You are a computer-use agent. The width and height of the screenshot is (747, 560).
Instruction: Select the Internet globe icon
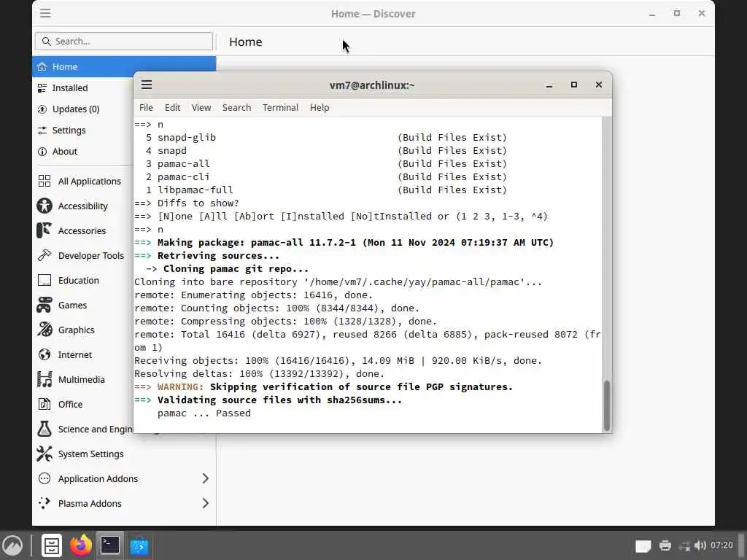click(x=44, y=355)
